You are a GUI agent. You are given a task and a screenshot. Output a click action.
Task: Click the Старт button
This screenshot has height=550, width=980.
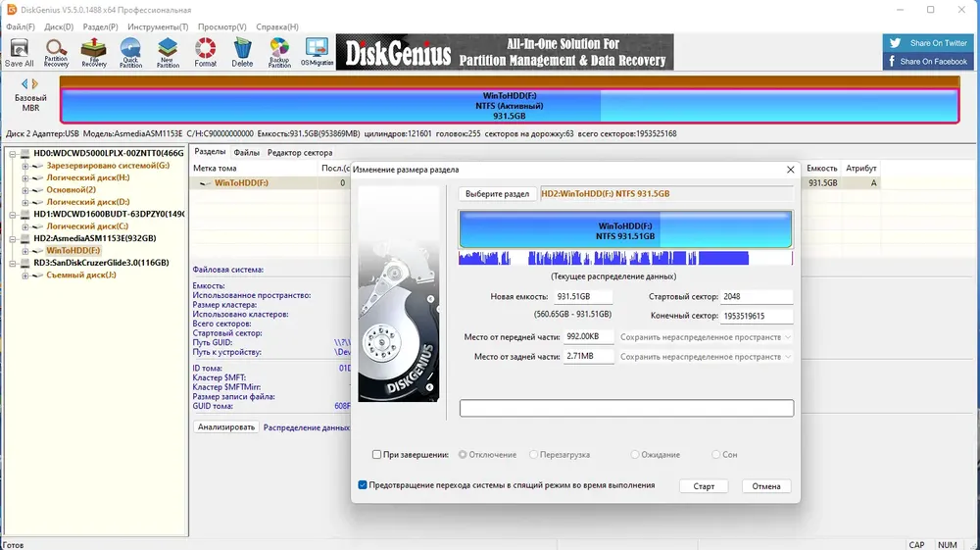(x=704, y=486)
